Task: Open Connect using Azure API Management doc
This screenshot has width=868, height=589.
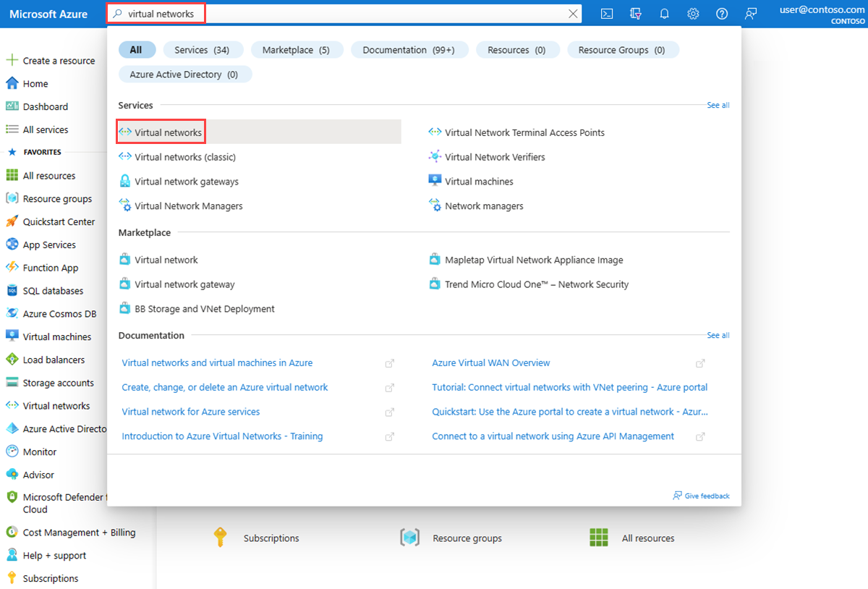Action: [x=553, y=436]
